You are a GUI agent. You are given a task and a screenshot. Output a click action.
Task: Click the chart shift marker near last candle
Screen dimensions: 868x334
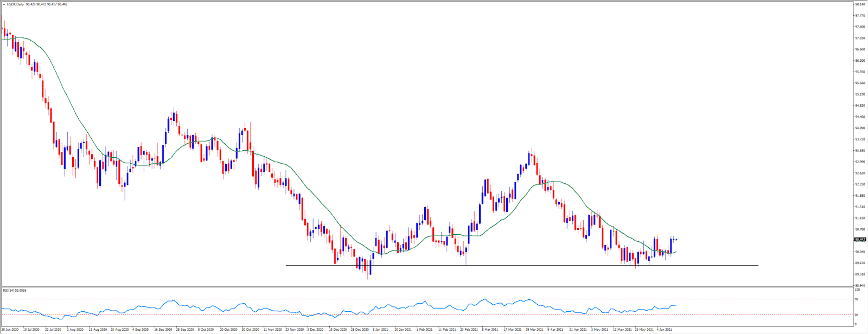(676, 239)
